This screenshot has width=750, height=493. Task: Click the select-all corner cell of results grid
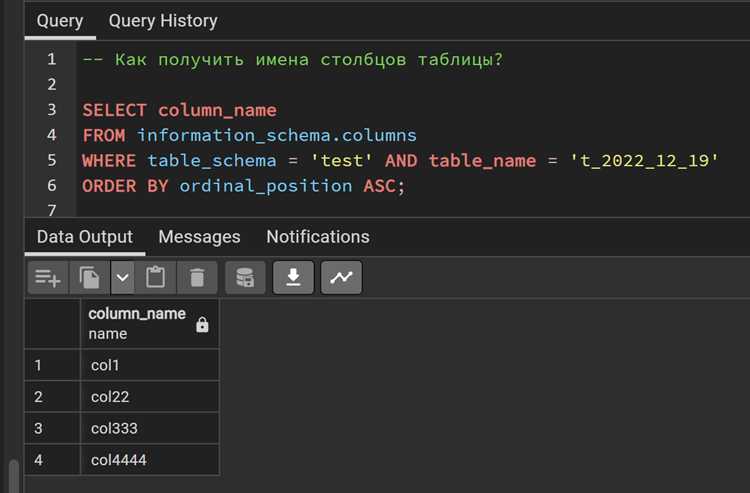[x=53, y=324]
